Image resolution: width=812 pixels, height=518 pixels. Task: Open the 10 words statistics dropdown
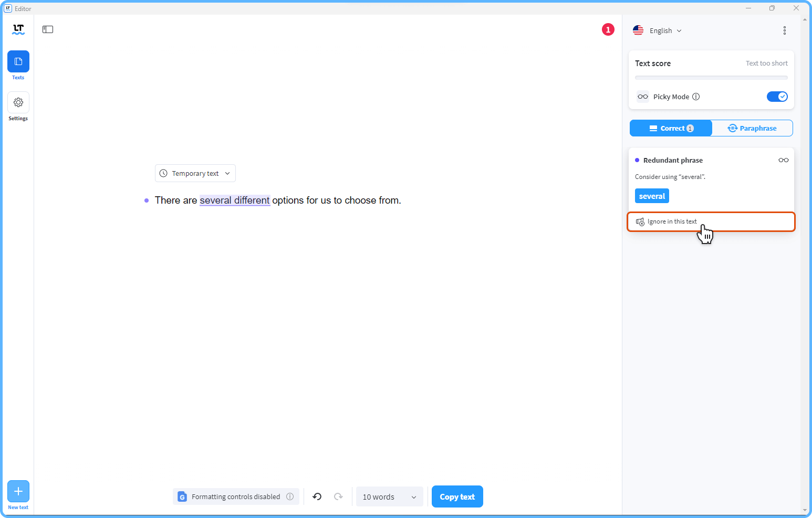pyautogui.click(x=390, y=496)
